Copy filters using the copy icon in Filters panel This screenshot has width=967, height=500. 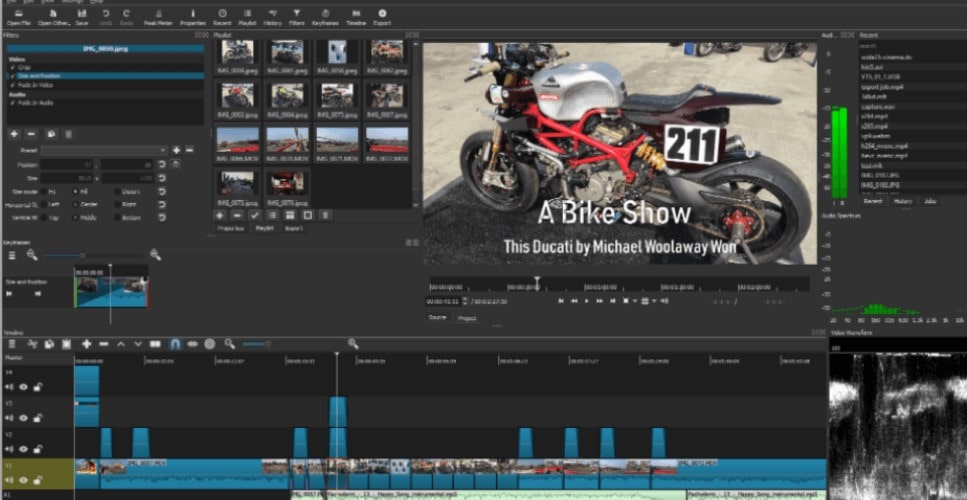tap(51, 134)
